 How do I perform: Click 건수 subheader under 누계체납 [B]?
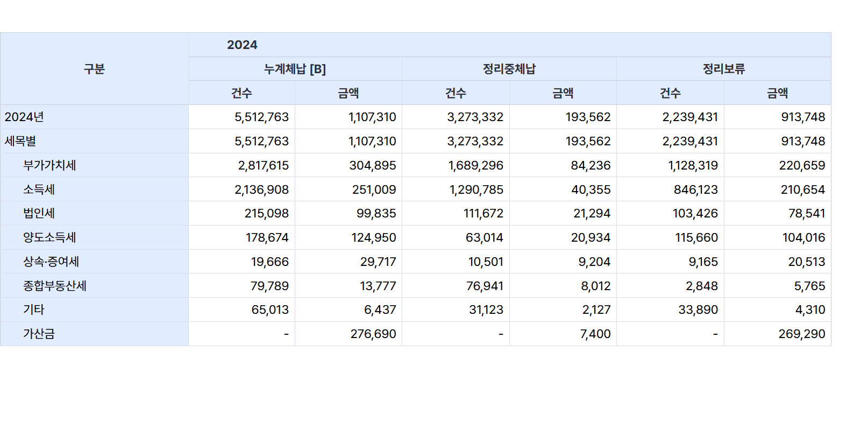[241, 93]
